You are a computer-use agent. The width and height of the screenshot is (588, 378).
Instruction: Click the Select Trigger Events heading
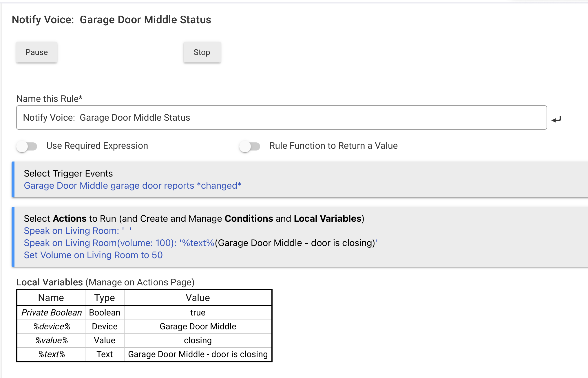[x=68, y=173]
